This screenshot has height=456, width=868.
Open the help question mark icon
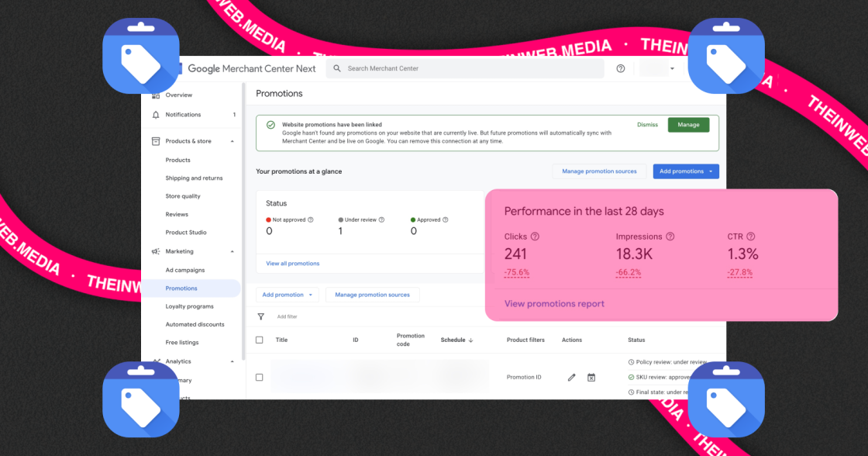point(620,68)
